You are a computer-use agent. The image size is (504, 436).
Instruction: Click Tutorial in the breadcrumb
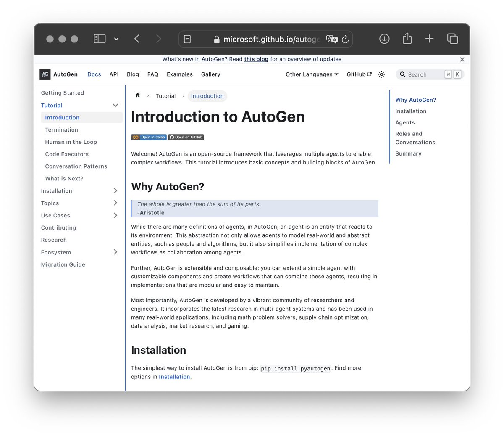165,96
